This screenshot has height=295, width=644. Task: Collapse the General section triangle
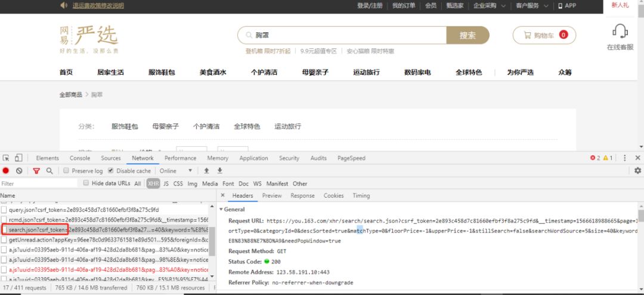click(x=221, y=210)
